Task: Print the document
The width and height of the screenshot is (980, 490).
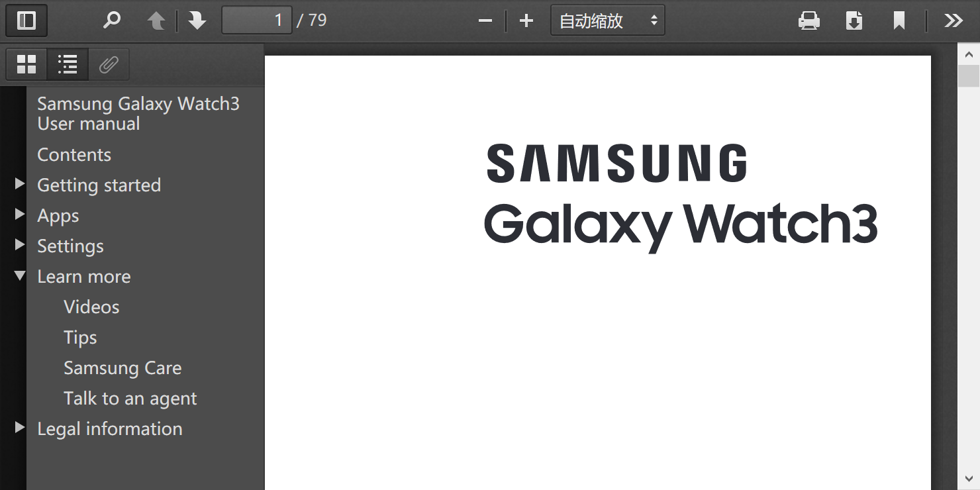Action: click(x=809, y=21)
